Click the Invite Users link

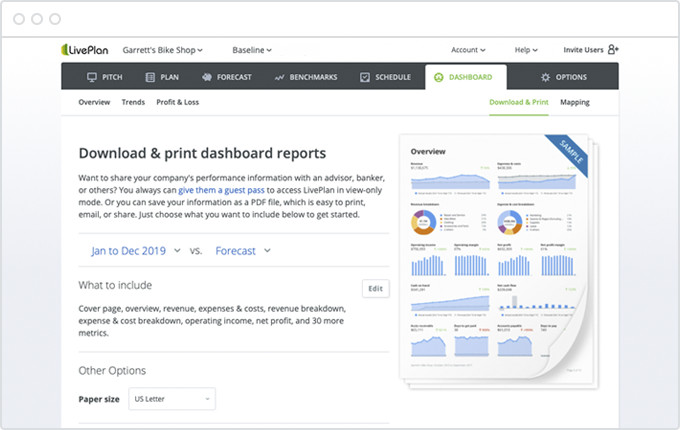tap(583, 50)
